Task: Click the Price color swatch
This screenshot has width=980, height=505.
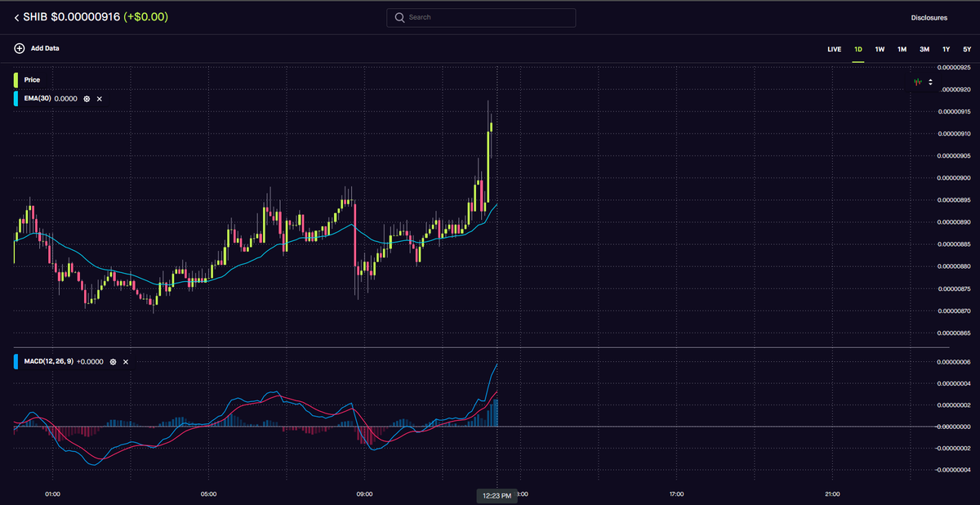Action: [x=16, y=80]
